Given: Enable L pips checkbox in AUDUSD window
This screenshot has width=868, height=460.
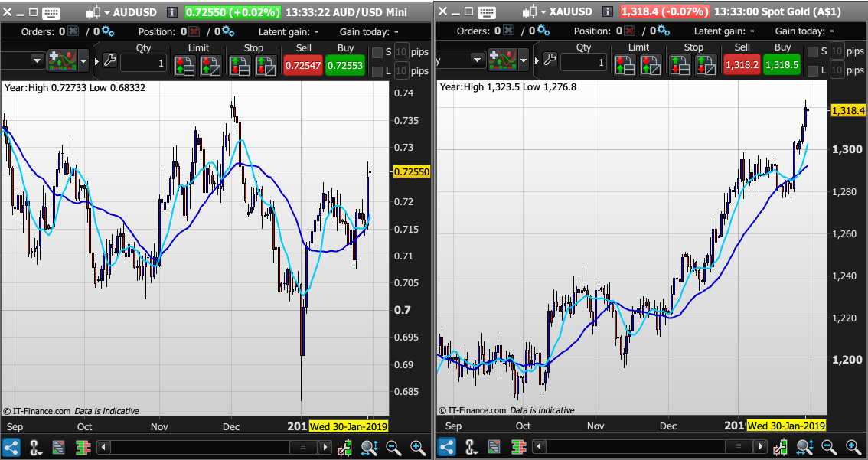Looking at the screenshot, I should 377,71.
